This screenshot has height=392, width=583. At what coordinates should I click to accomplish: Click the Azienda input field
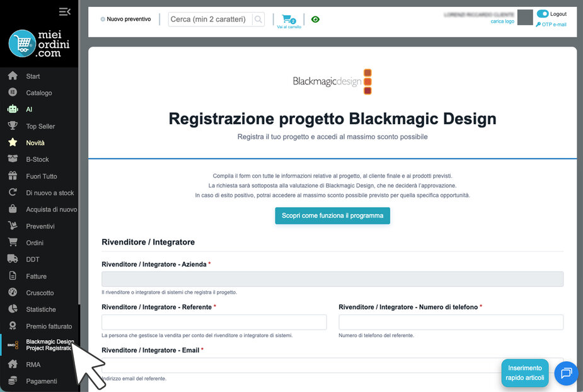click(x=332, y=279)
